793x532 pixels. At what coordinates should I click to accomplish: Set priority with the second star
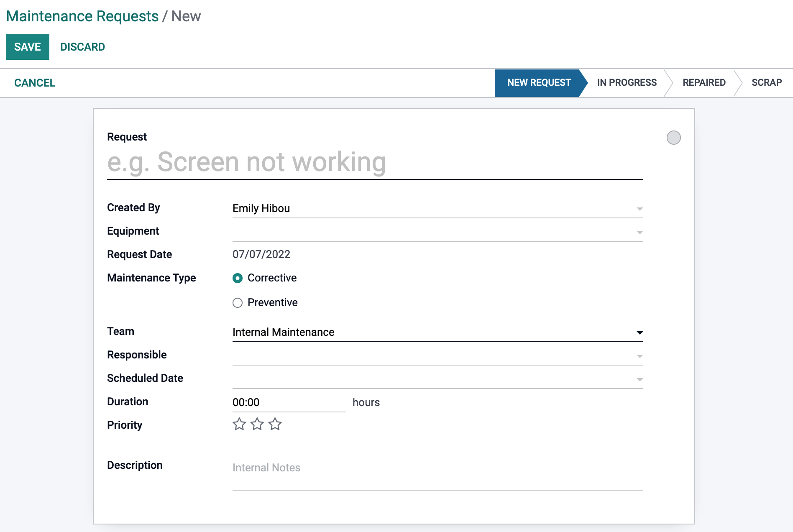(x=257, y=424)
